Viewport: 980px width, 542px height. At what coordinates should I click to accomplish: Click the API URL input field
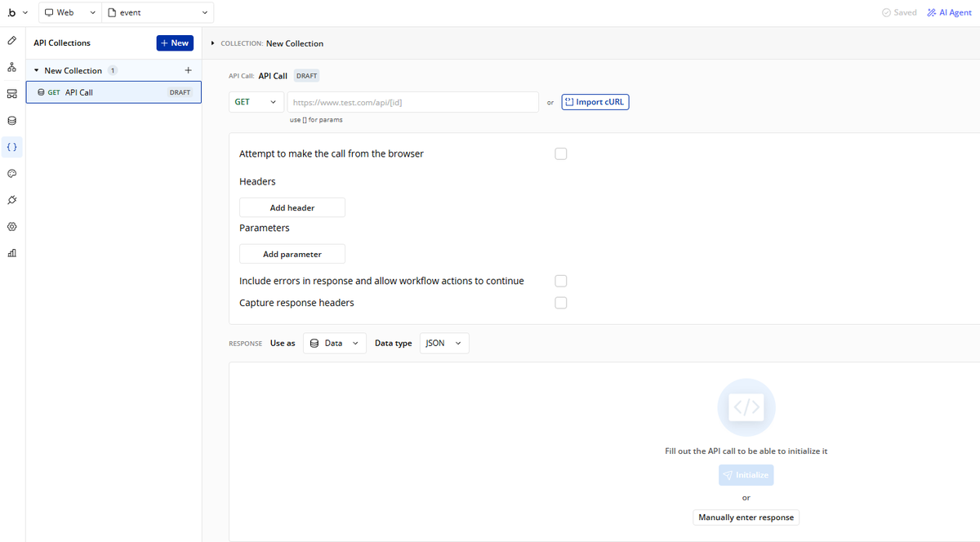point(413,102)
